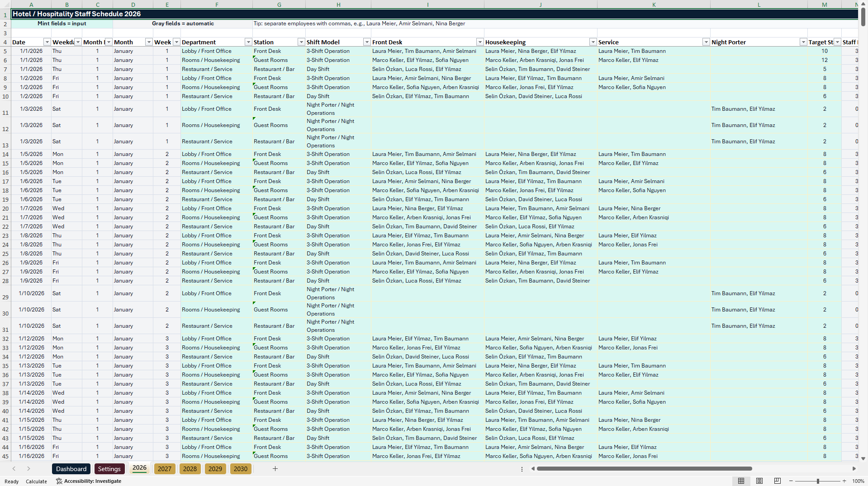Open the Month column filter dropdown

point(148,42)
